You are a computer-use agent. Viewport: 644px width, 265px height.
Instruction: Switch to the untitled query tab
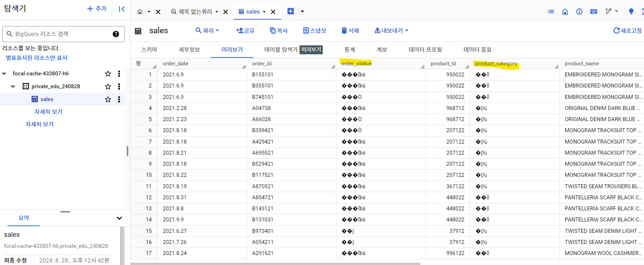pyautogui.click(x=192, y=12)
